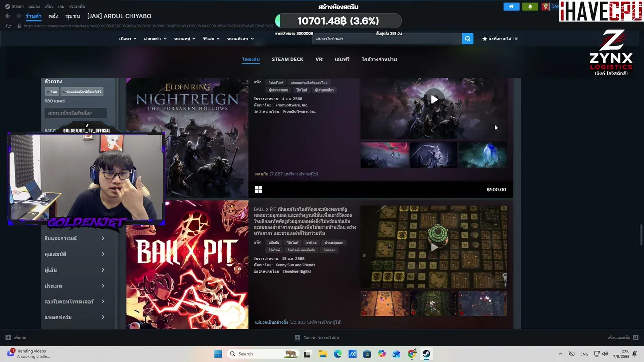Switch to the โดดเด่น tab
The width and height of the screenshot is (644, 362).
tap(251, 59)
